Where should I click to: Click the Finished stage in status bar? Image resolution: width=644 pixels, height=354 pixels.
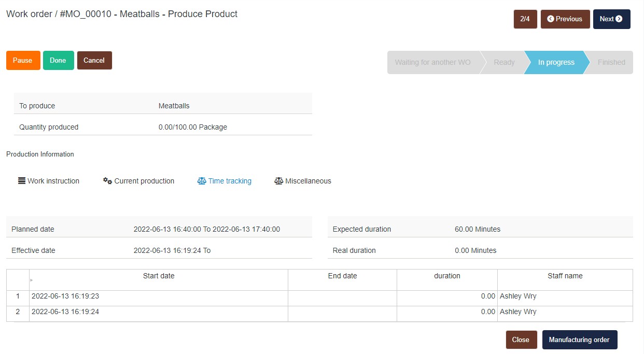click(x=611, y=63)
